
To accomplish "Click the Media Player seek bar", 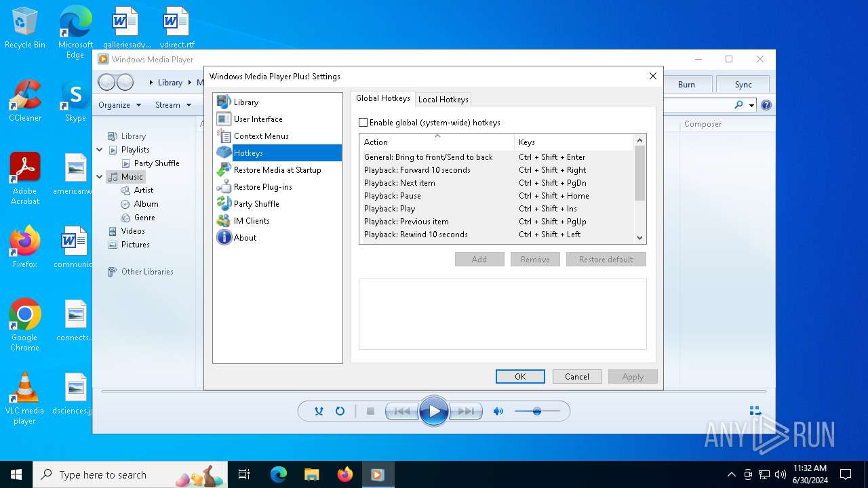I will pos(434,392).
